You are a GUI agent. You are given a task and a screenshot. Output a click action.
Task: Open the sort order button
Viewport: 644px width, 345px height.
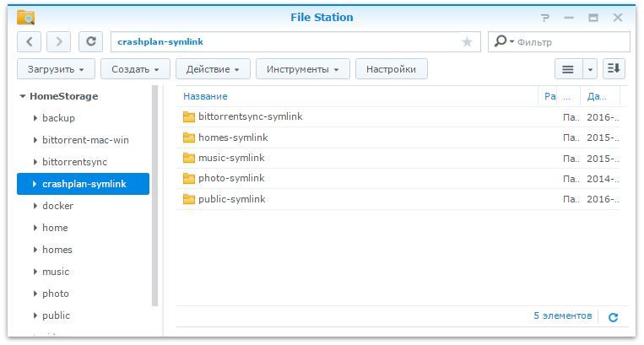coord(614,69)
